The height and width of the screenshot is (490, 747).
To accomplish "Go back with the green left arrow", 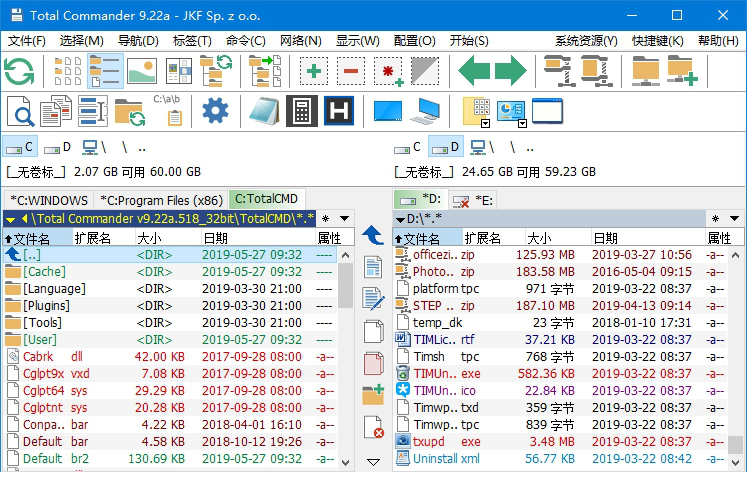I will pyautogui.click(x=474, y=71).
